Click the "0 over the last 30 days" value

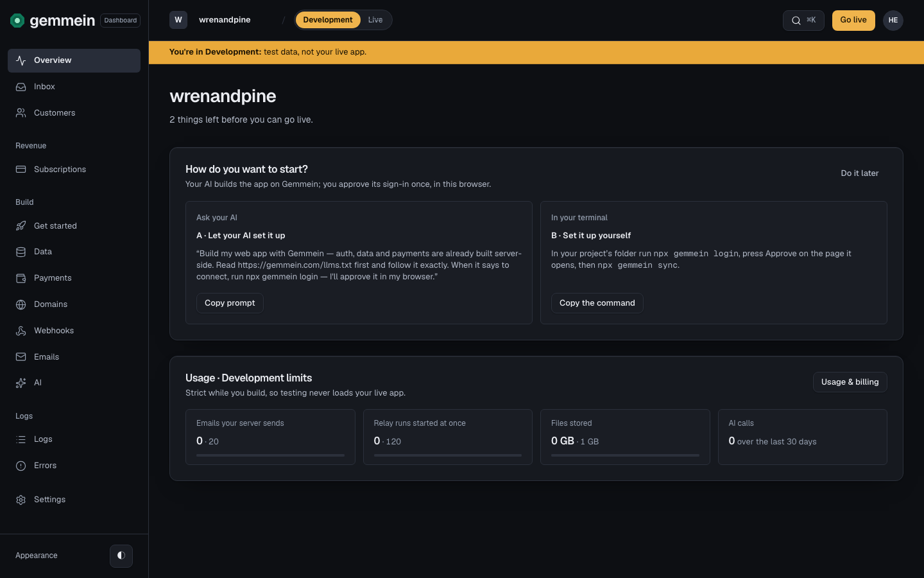tap(773, 441)
